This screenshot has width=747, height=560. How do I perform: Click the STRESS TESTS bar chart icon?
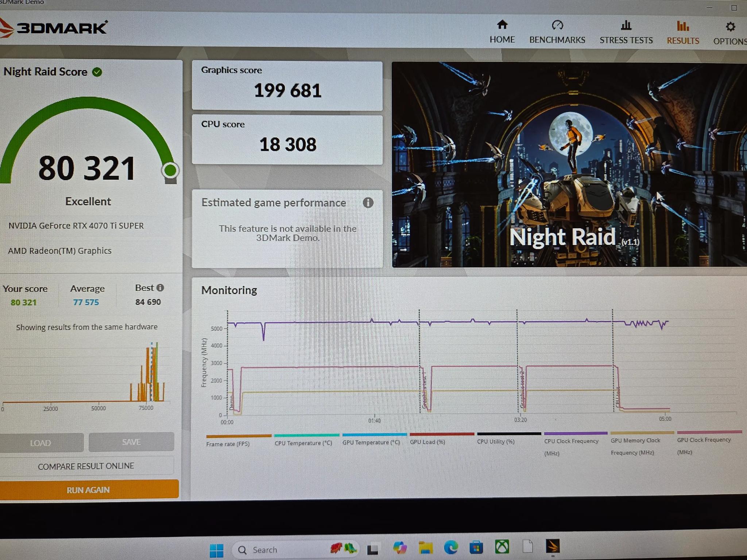pos(626,26)
